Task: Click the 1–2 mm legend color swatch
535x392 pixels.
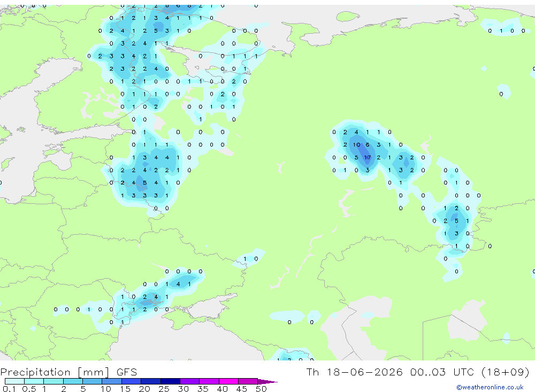Action: click(x=53, y=381)
